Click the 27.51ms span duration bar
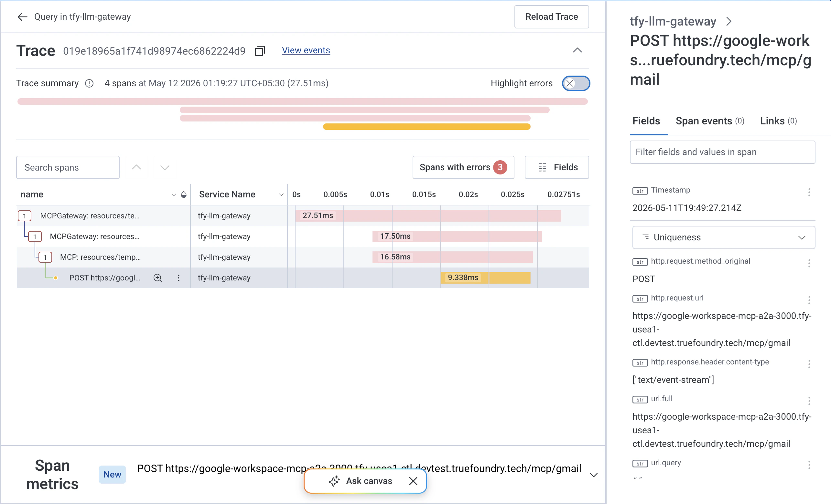The image size is (831, 504). coord(428,215)
